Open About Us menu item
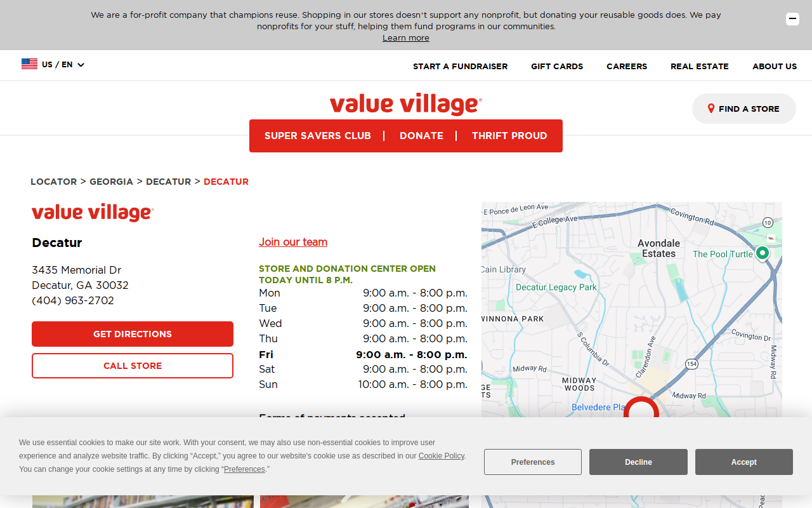The image size is (812, 508). pos(775,66)
